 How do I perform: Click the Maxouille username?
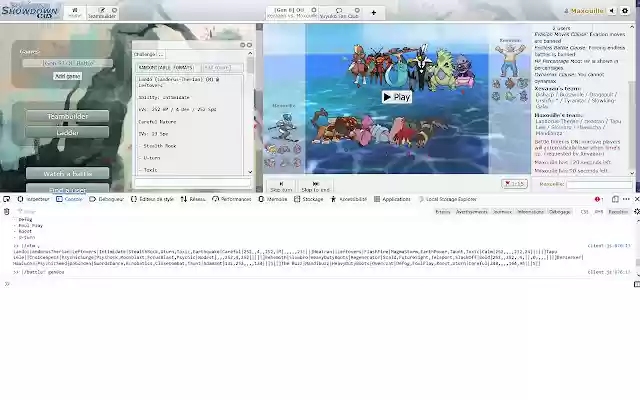[x=584, y=11]
